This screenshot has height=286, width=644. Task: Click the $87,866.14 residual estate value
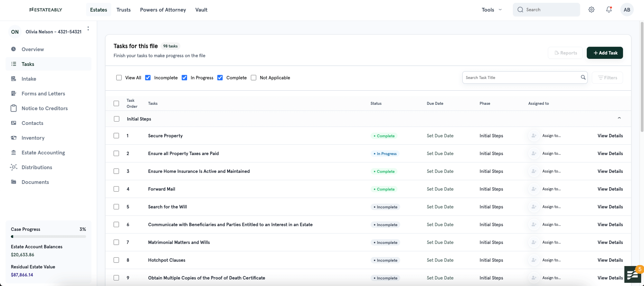(22, 275)
